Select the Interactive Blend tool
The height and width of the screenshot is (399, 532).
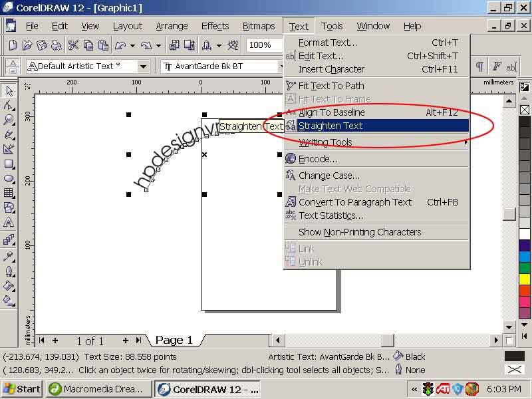point(9,240)
